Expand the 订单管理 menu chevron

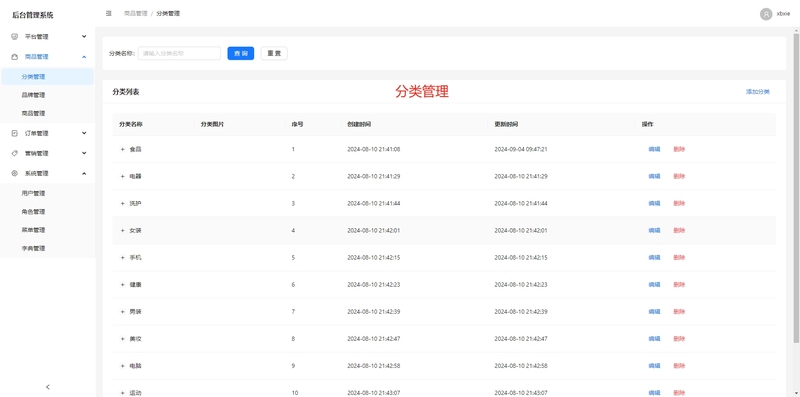[84, 133]
